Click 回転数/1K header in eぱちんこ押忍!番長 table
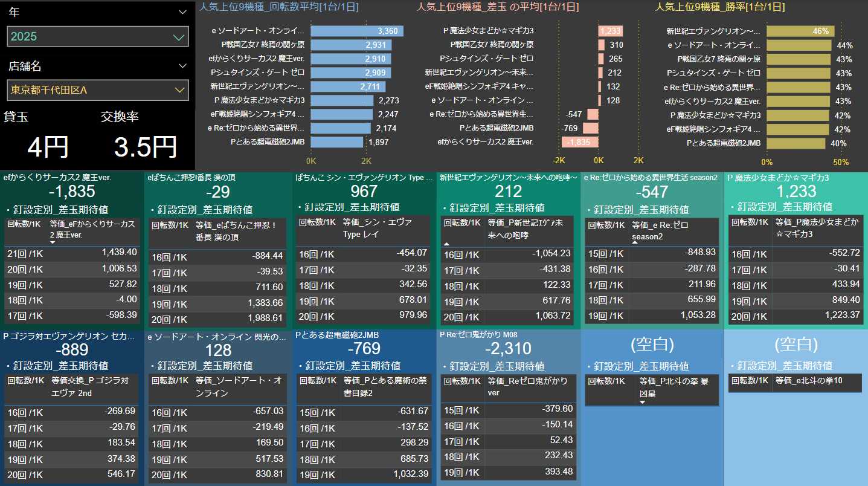Image resolution: width=868 pixels, height=486 pixels. pyautogui.click(x=169, y=225)
